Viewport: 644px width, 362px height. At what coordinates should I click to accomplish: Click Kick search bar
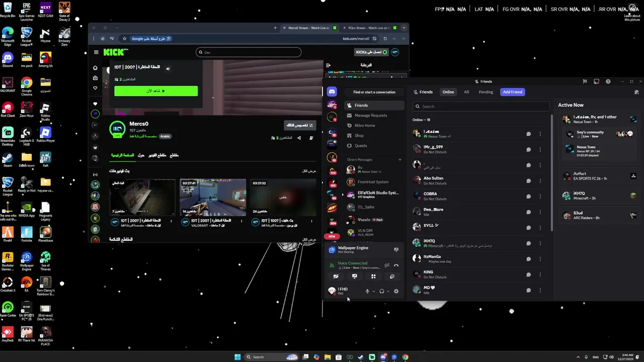point(249,52)
